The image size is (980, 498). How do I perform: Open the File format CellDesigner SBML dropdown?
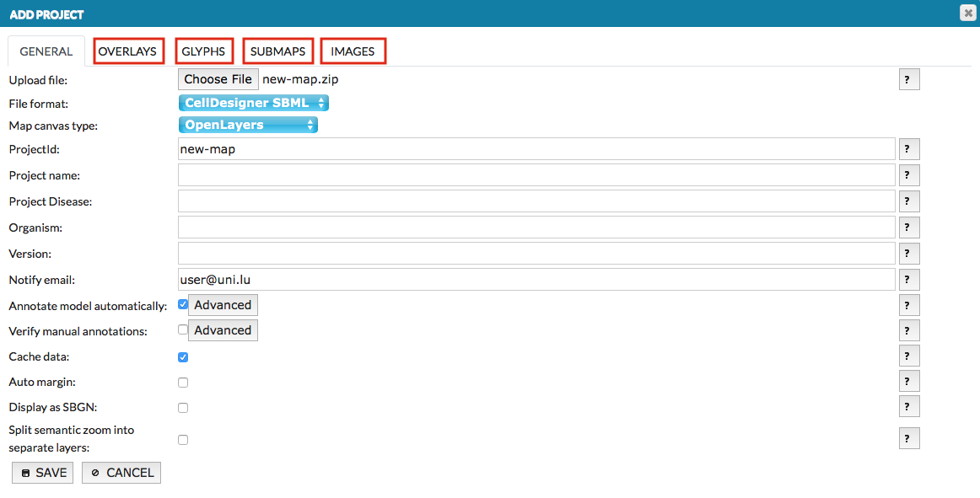coord(253,103)
